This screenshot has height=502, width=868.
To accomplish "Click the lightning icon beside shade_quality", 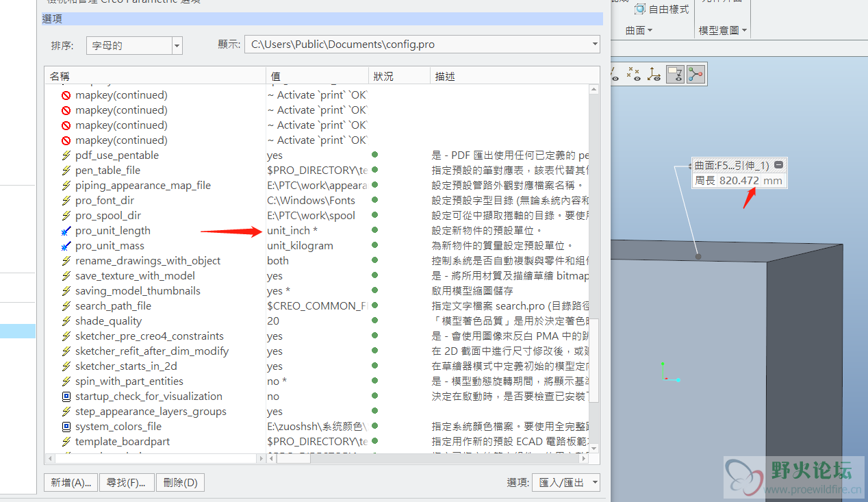I will (x=66, y=321).
